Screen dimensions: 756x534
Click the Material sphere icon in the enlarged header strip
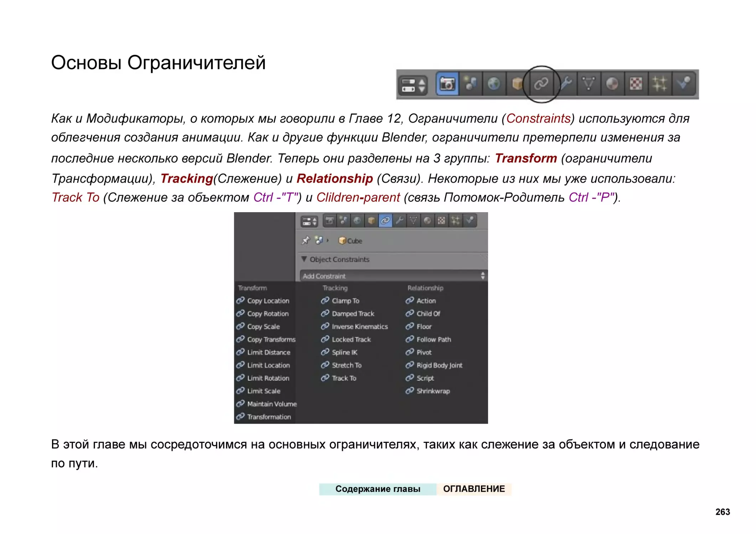pos(612,84)
